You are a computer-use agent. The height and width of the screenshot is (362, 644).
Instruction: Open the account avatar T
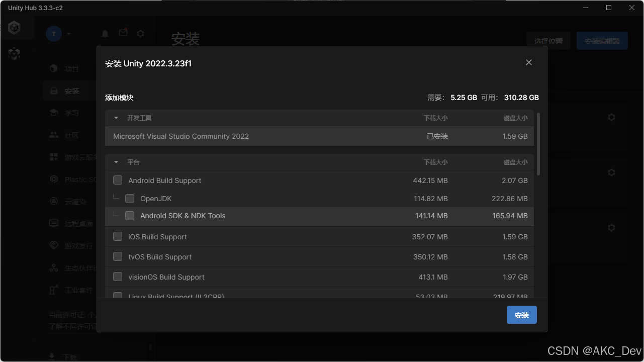[x=54, y=34]
